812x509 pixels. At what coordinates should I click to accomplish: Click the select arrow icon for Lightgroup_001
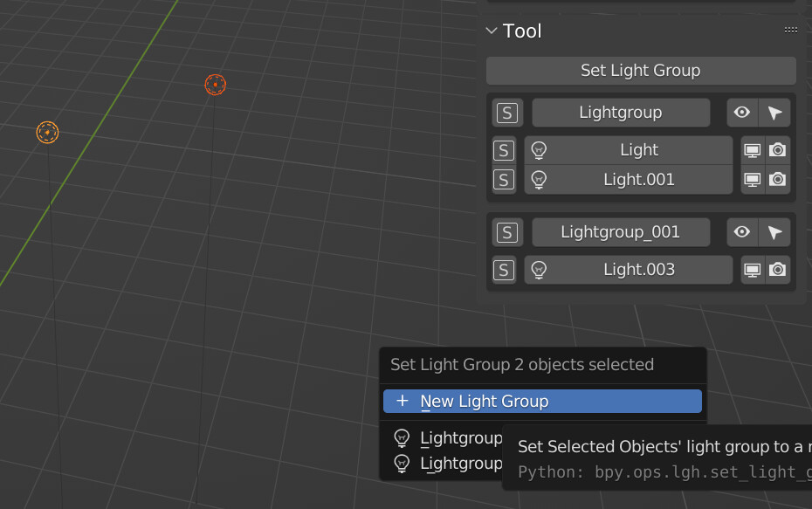(775, 232)
